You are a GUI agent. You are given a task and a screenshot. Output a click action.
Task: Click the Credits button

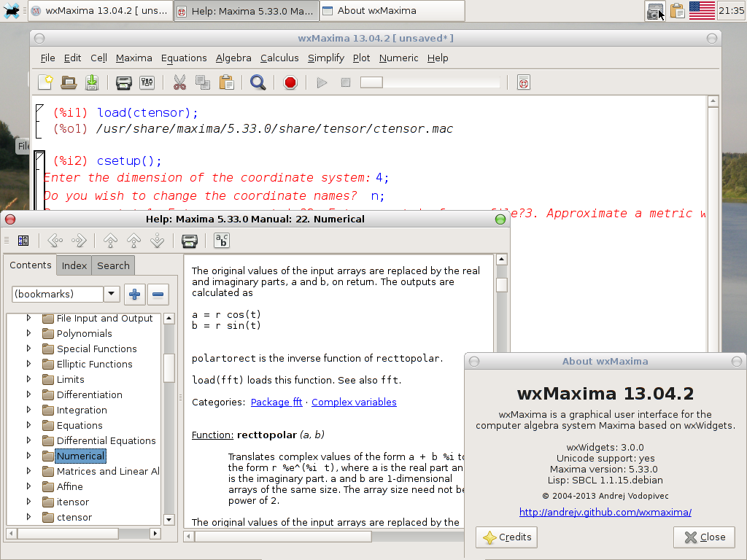tap(506, 537)
